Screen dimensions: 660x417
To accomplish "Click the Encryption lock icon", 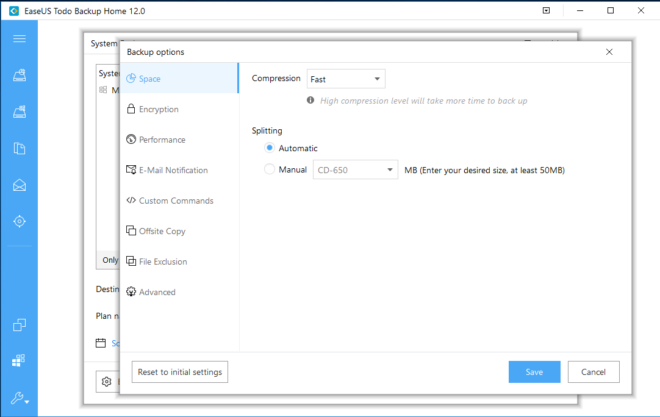I will point(131,109).
